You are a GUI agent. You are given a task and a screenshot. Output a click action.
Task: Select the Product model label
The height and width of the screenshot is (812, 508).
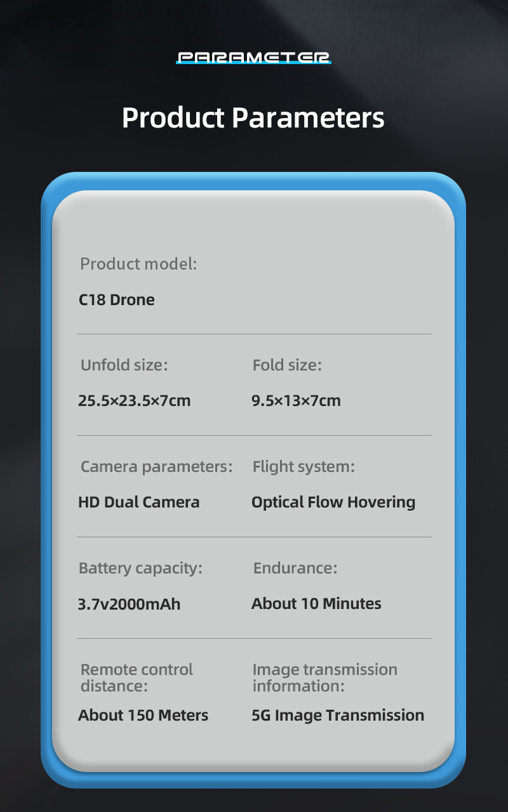click(138, 264)
